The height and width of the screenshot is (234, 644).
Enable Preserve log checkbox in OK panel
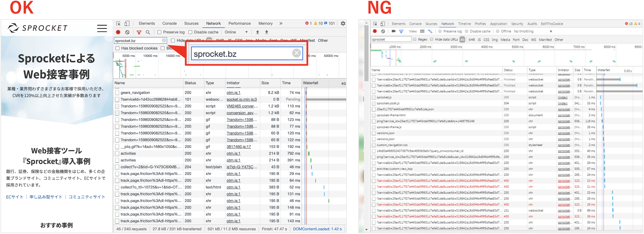point(159,32)
